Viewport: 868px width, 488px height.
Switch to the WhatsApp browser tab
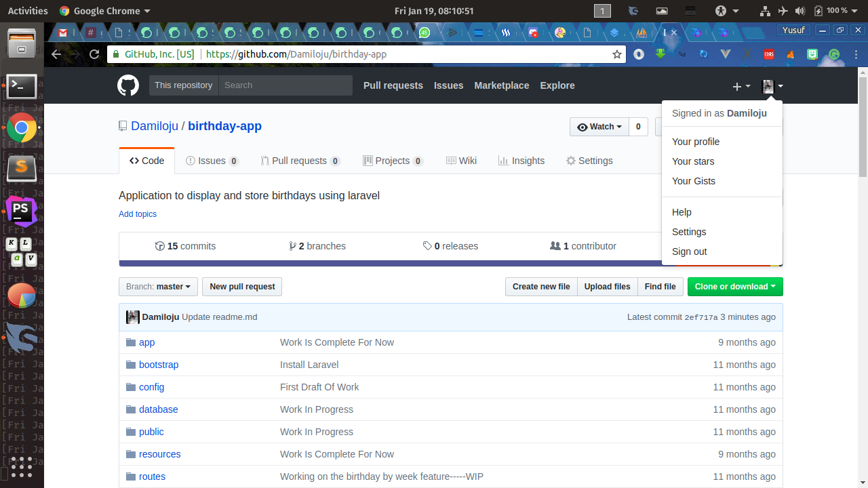tap(425, 33)
